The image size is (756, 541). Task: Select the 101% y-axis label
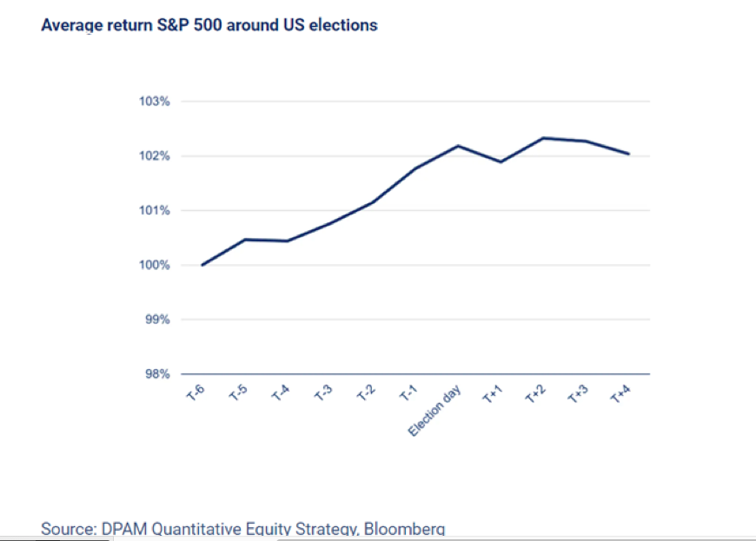[154, 211]
